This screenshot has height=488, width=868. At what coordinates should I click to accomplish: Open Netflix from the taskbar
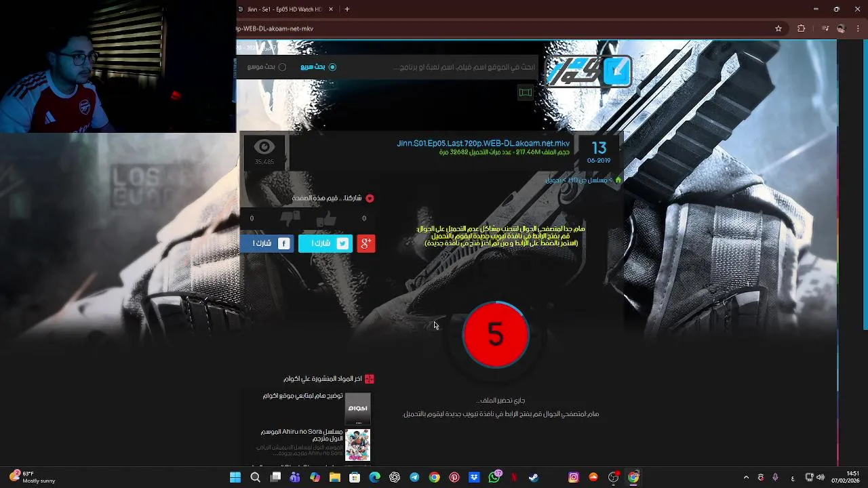click(514, 477)
